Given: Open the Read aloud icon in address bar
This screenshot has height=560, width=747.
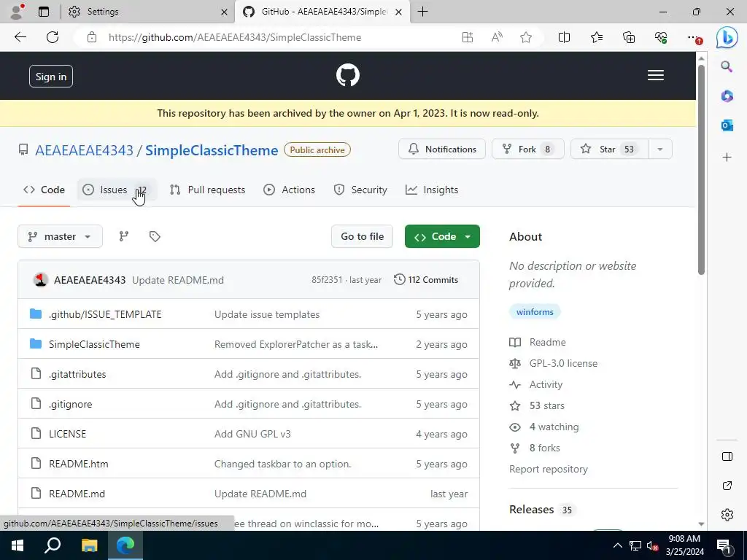Looking at the screenshot, I should point(497,37).
